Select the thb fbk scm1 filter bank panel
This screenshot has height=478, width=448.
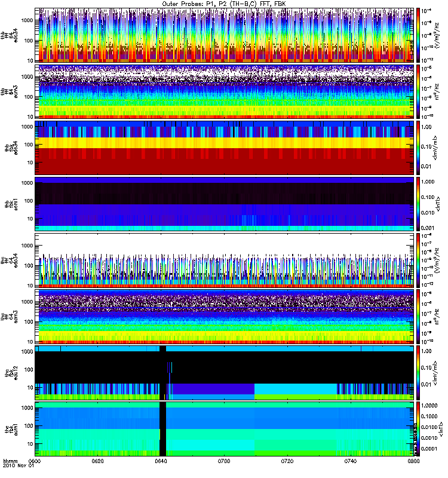click(x=225, y=204)
